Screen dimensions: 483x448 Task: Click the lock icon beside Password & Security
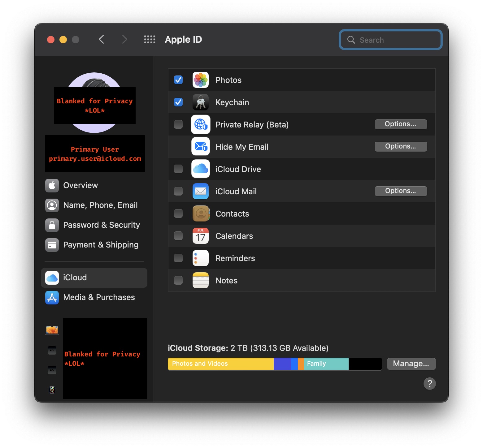52,225
